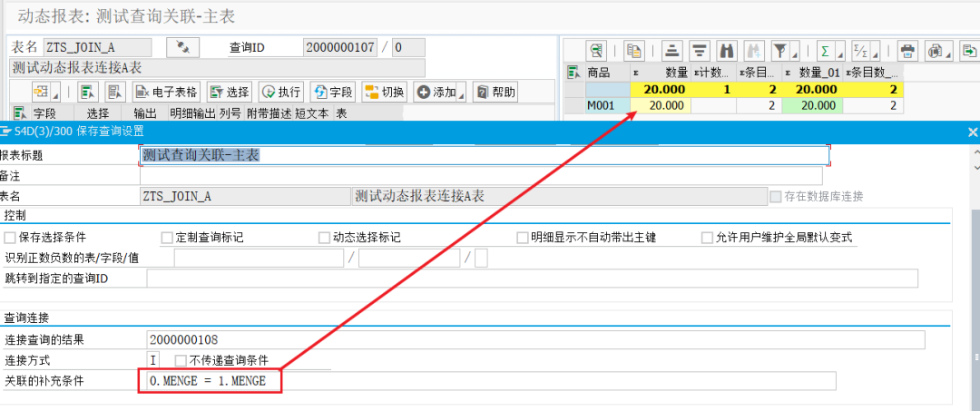Click the 跳转到指定的查询ID input field
Image resolution: width=980 pixels, height=411 pixels.
tap(533, 278)
